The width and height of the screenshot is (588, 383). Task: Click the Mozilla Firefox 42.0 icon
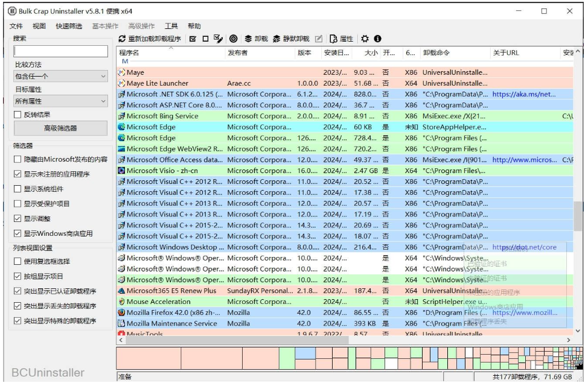(121, 312)
